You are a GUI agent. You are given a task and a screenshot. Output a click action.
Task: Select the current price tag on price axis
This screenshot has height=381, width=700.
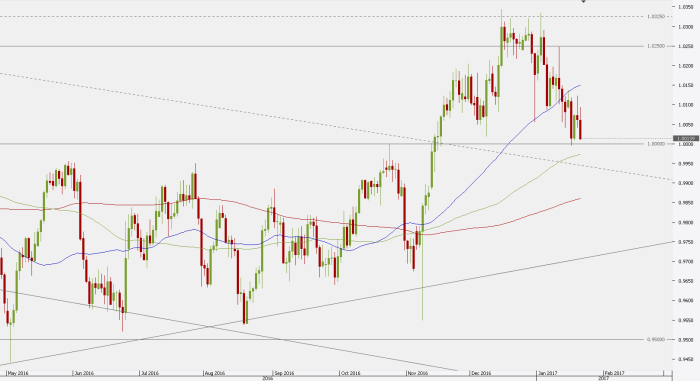[x=686, y=138]
